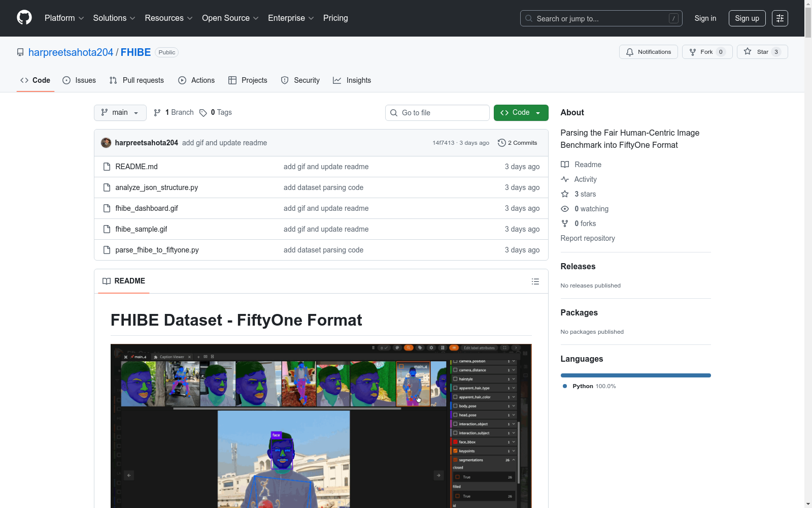This screenshot has width=812, height=508.
Task: View the 1 Branch link
Action: tap(174, 112)
